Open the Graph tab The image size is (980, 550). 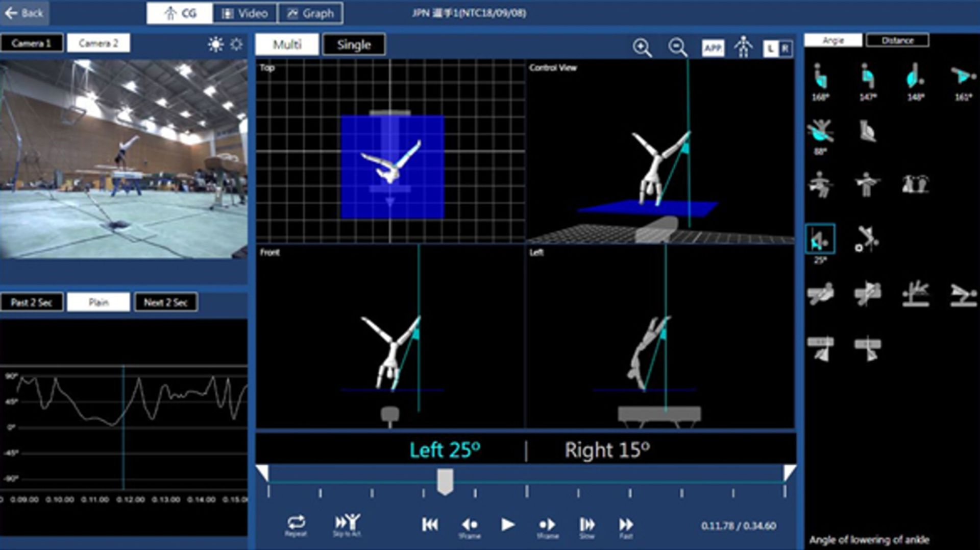point(310,13)
